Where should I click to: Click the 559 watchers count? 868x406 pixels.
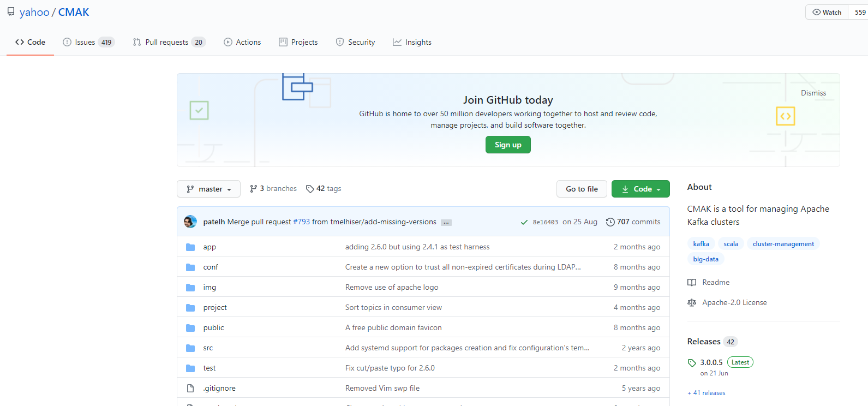pyautogui.click(x=860, y=12)
